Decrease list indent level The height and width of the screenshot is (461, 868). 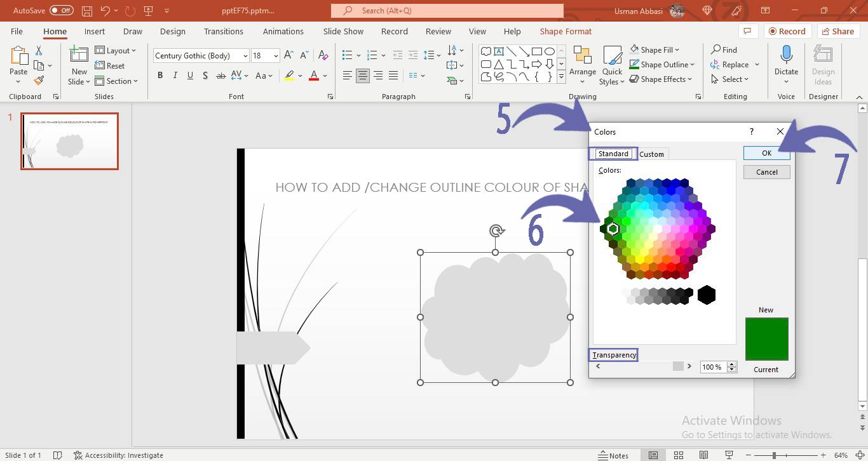(398, 55)
